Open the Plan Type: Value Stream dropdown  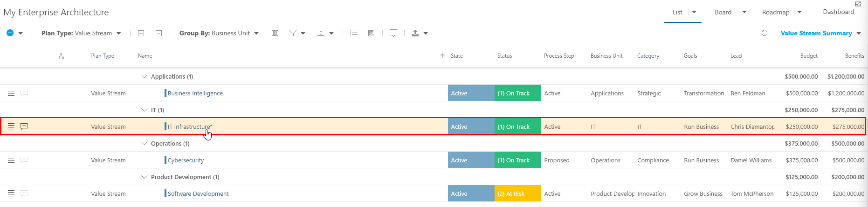point(81,33)
